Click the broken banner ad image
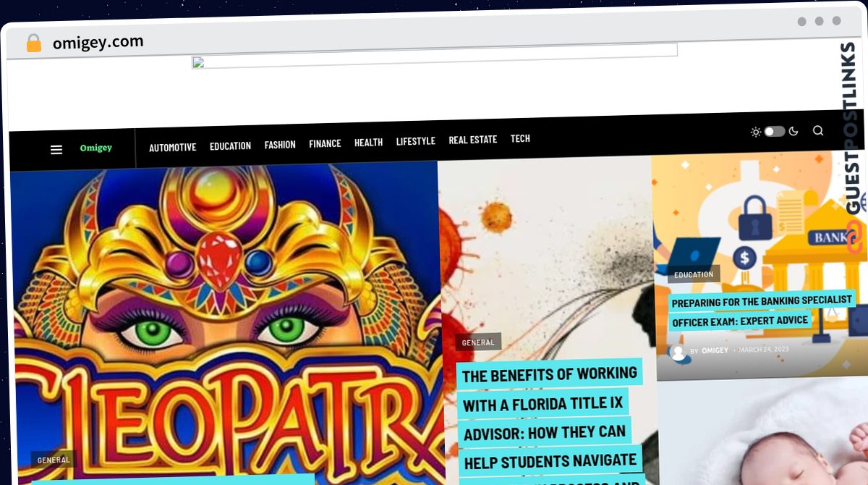This screenshot has height=485, width=868. pyautogui.click(x=435, y=56)
